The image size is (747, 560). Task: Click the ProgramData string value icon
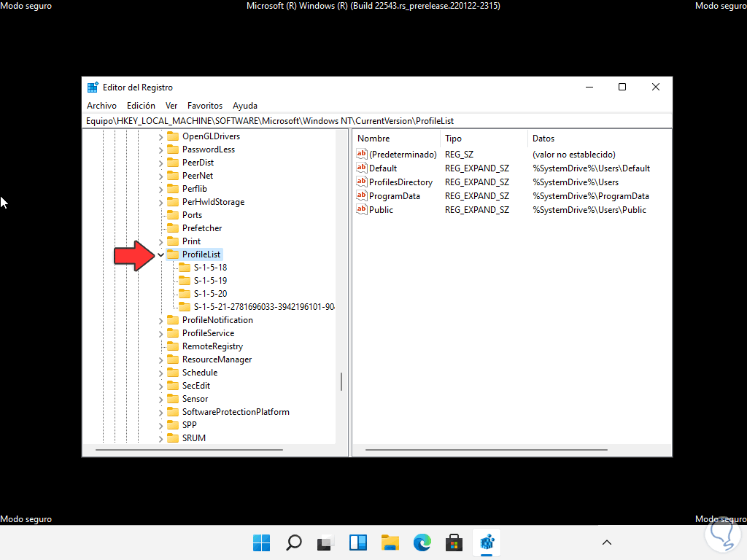[362, 195]
